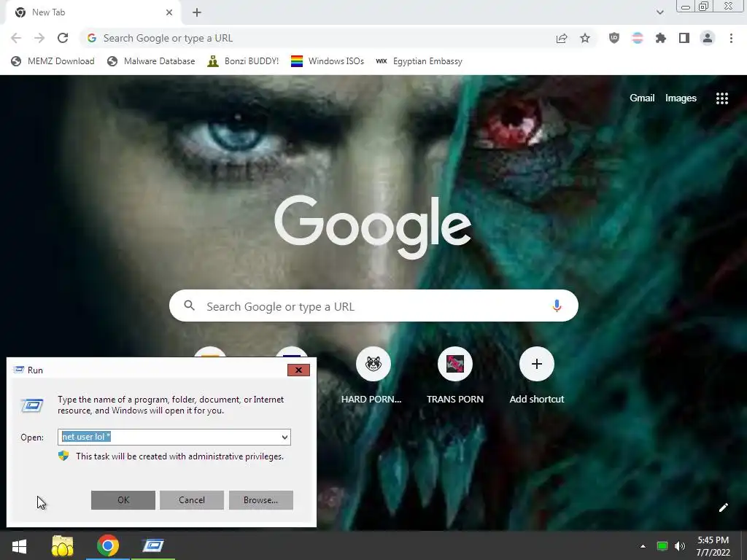Open the Malware Database bookmark
The height and width of the screenshot is (560, 747).
(151, 61)
